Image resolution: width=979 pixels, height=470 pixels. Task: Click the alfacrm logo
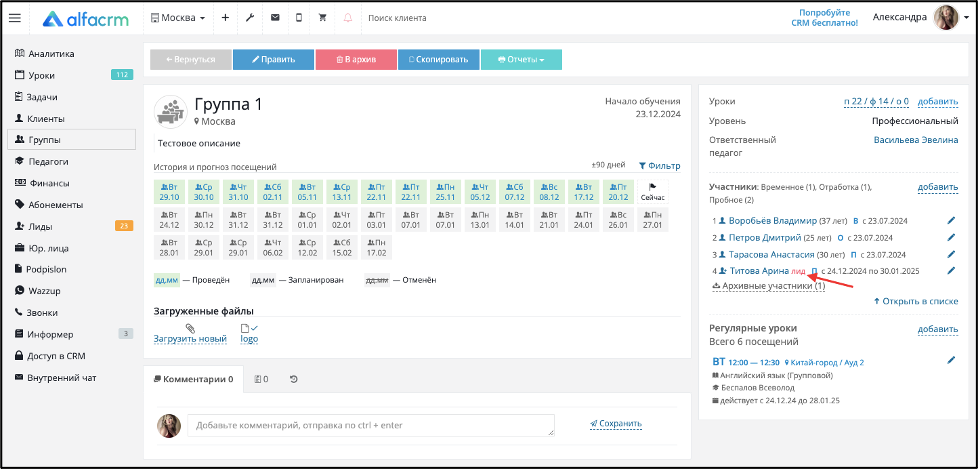coord(86,19)
